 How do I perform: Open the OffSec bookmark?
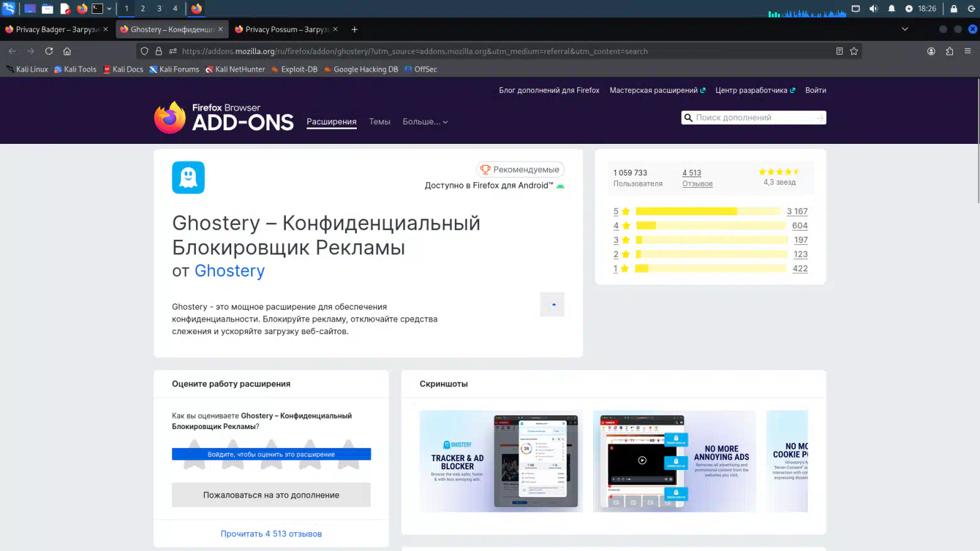421,70
